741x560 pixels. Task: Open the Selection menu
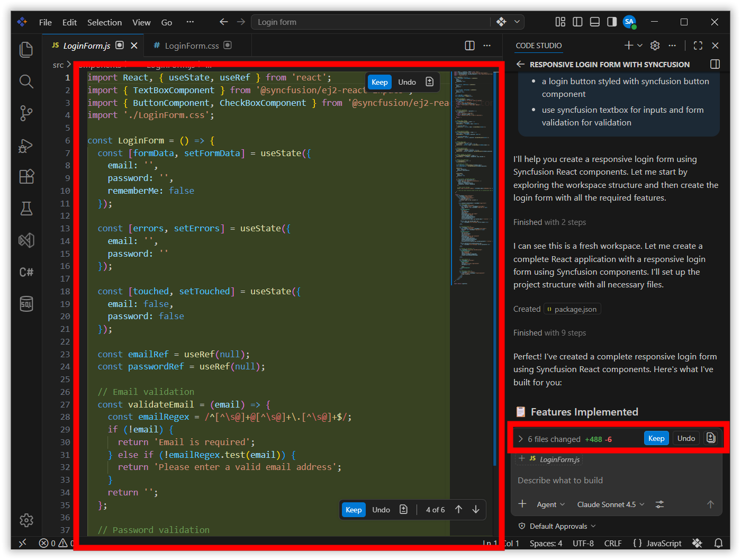coord(104,22)
